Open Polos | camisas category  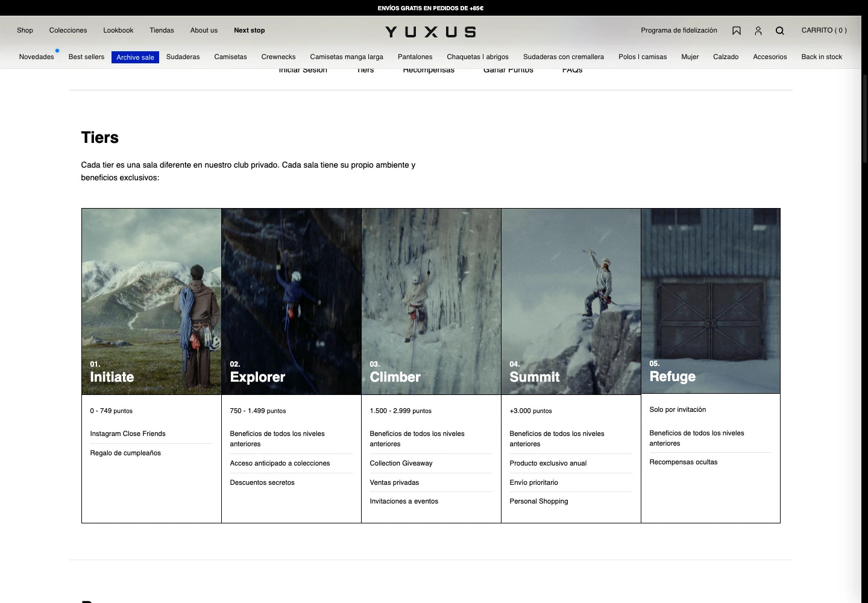643,57
